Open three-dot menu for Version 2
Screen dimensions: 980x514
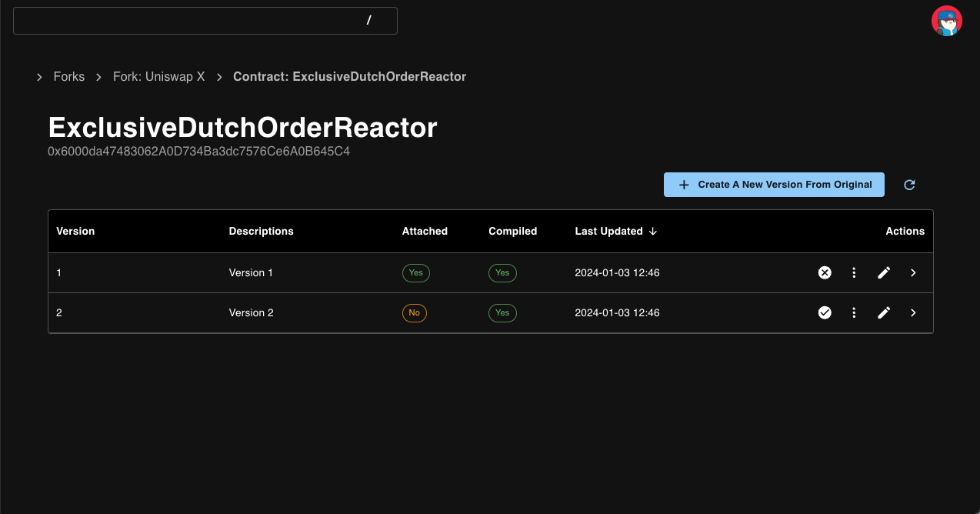click(x=854, y=312)
